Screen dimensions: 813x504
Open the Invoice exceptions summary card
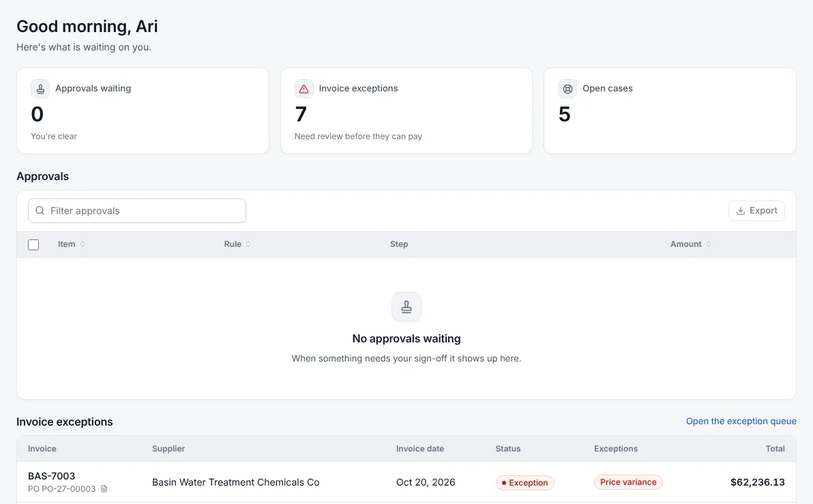click(406, 110)
